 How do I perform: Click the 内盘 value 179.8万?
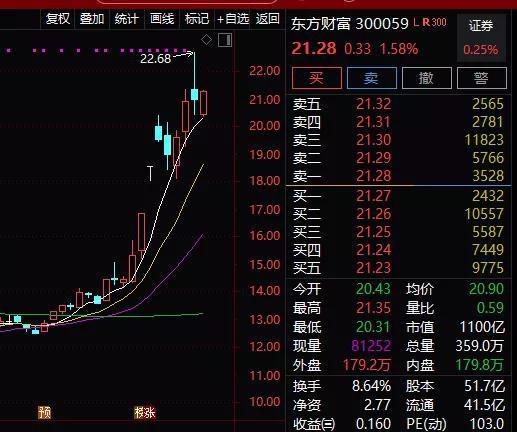tap(480, 365)
